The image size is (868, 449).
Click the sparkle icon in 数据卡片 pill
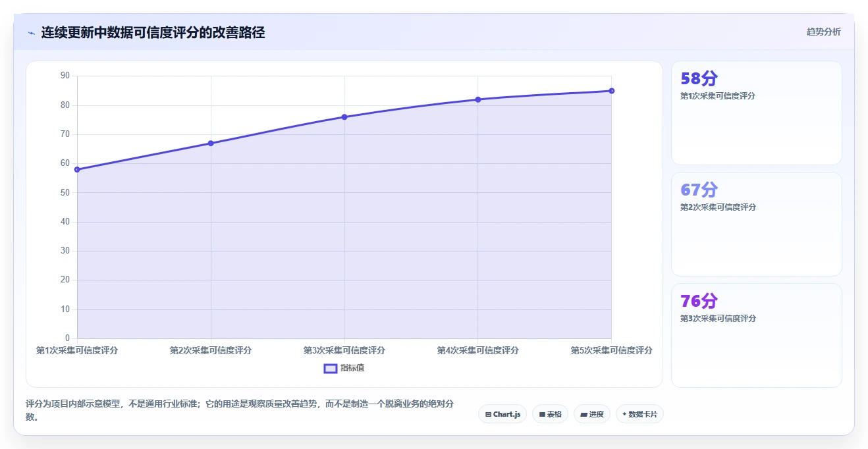click(624, 414)
